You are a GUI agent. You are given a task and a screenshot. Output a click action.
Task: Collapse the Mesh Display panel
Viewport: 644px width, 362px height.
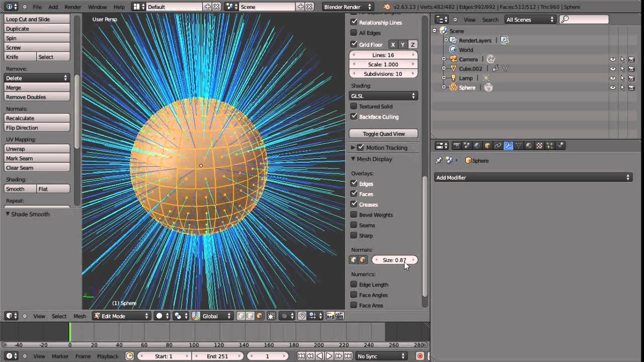coord(353,159)
